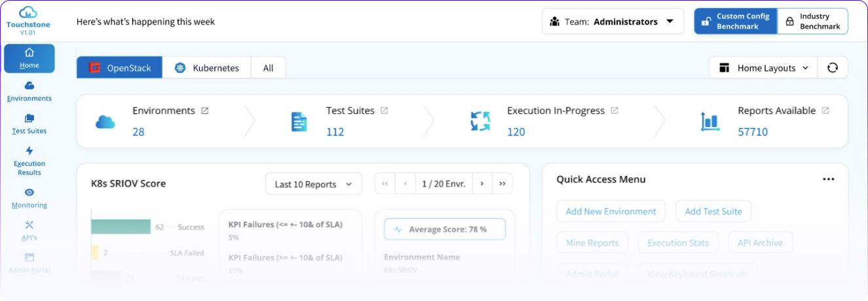Click the Add New Environment button
The image size is (868, 301).
[x=610, y=211]
